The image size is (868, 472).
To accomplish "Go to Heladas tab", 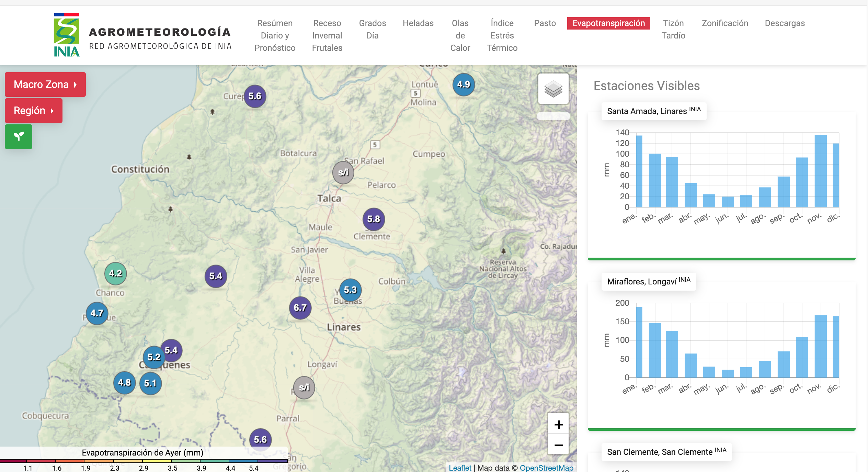I will click(418, 23).
